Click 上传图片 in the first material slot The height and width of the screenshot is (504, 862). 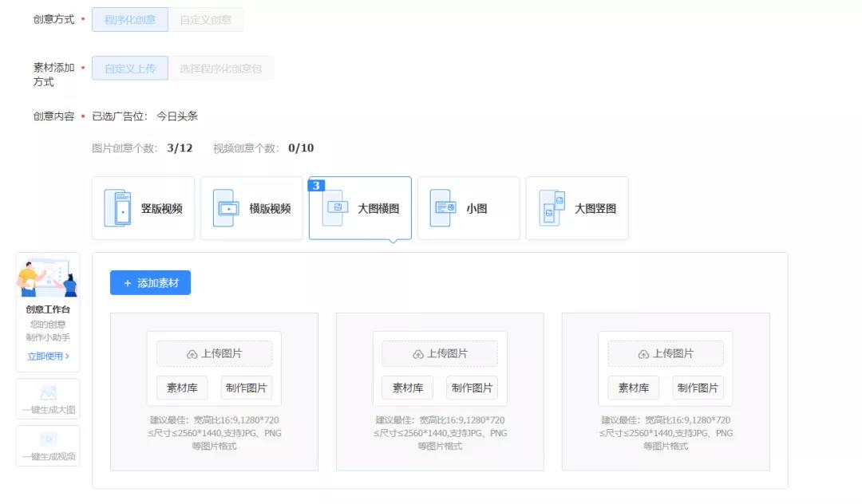[214, 354]
